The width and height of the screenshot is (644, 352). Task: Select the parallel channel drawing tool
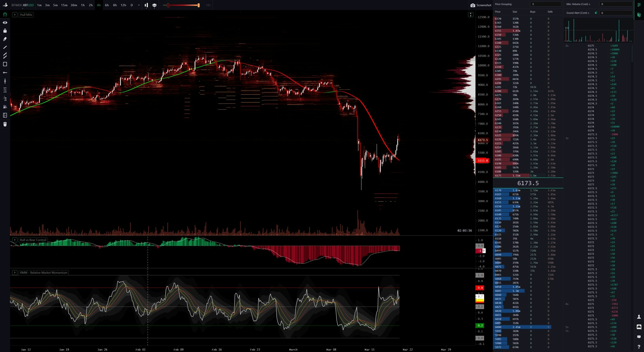coord(5,56)
